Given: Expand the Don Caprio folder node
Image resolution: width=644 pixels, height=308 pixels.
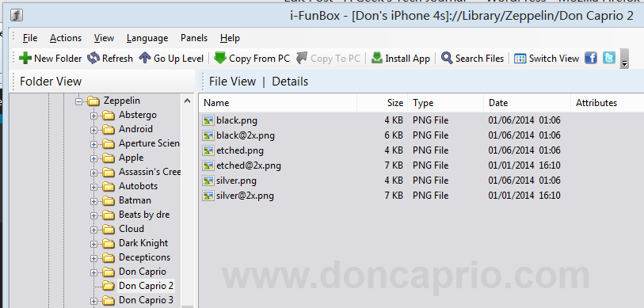Looking at the screenshot, I should click(x=94, y=272).
